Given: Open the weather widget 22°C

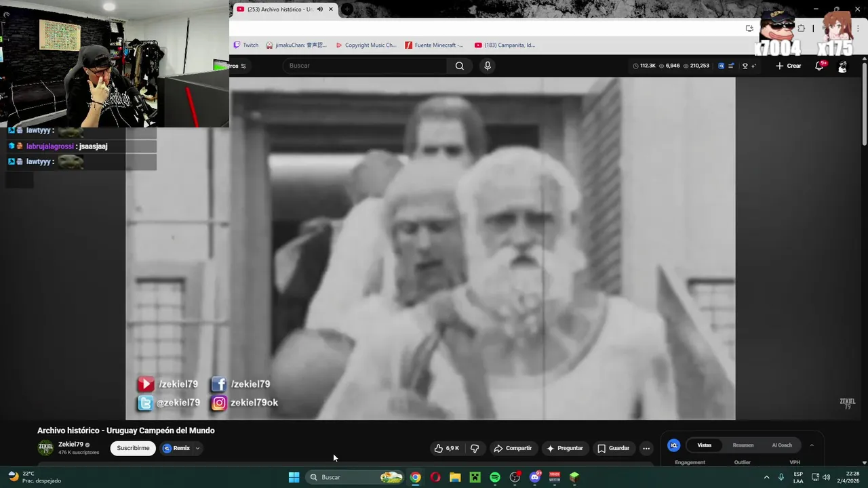Looking at the screenshot, I should (x=34, y=477).
